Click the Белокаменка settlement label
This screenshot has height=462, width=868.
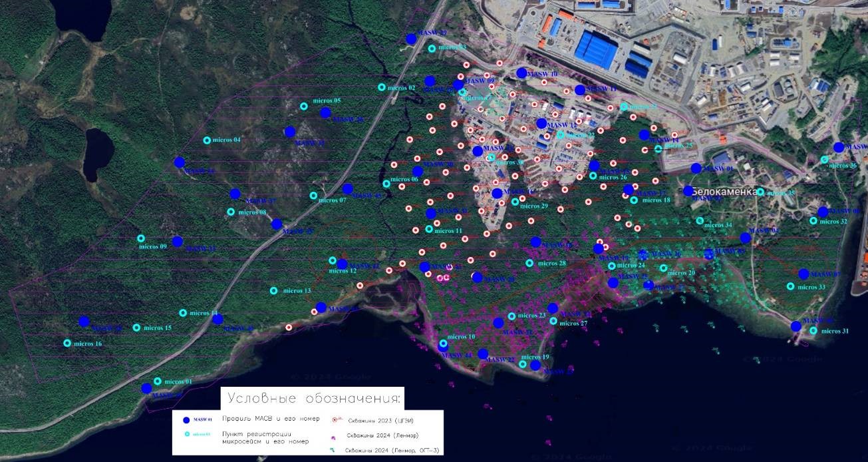(x=724, y=192)
